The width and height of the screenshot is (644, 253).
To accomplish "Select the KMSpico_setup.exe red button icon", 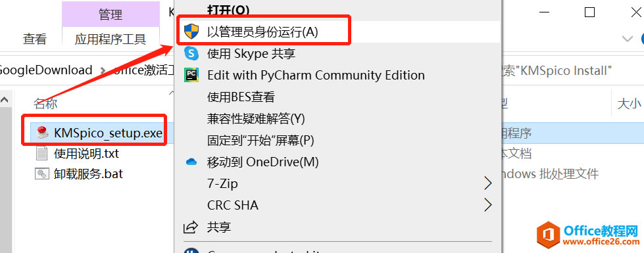I will coord(43,132).
